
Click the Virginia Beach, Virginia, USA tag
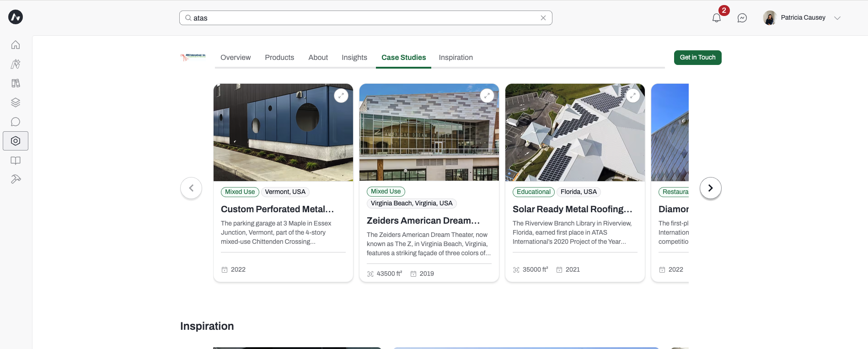(x=412, y=204)
